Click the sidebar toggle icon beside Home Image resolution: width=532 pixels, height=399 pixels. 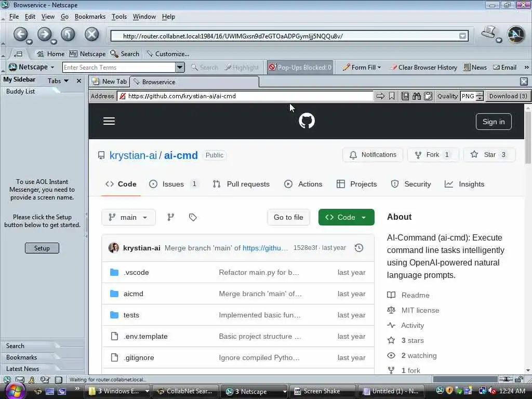[x=18, y=54]
